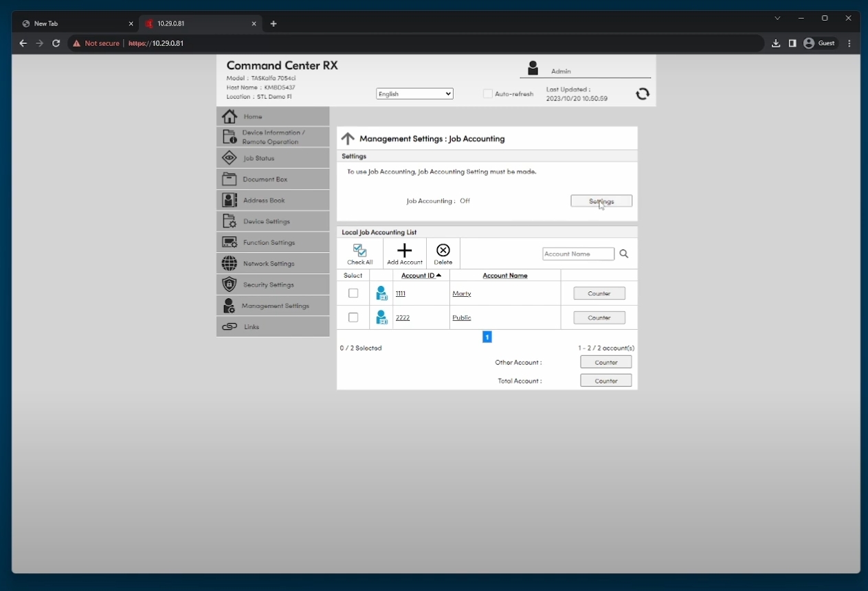
Task: Click the Job Accounting Settings button
Action: click(601, 201)
